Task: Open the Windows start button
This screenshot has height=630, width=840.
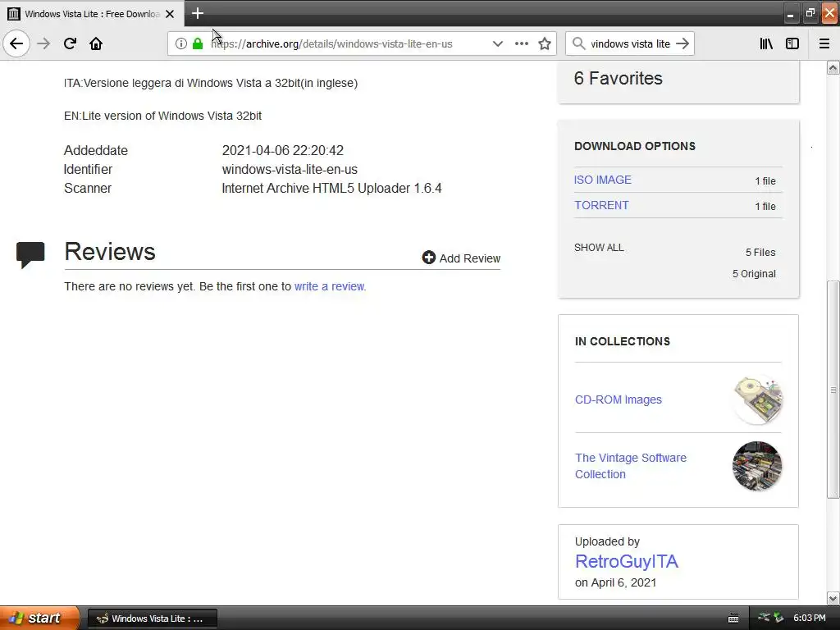Action: pyautogui.click(x=39, y=619)
